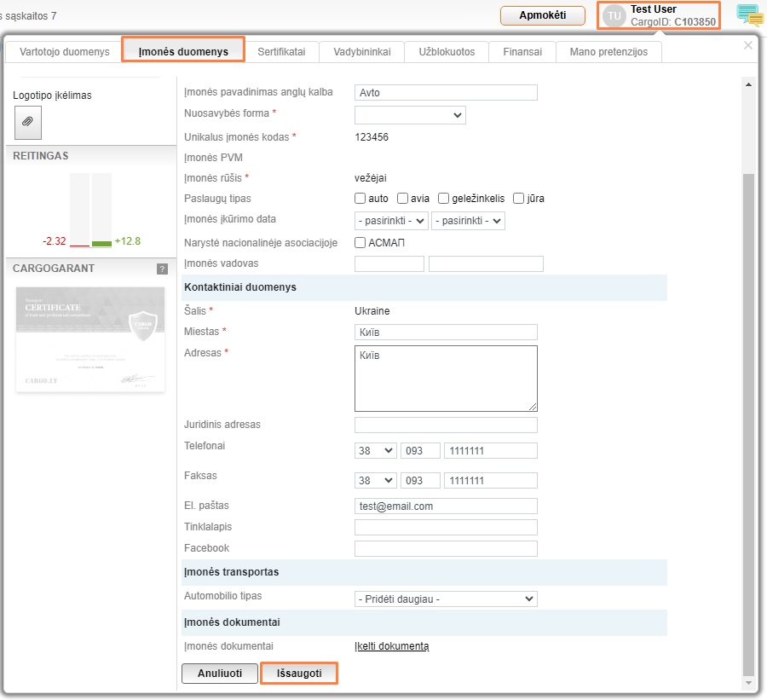Open the Automobilio tipas dropdown

[x=446, y=599]
